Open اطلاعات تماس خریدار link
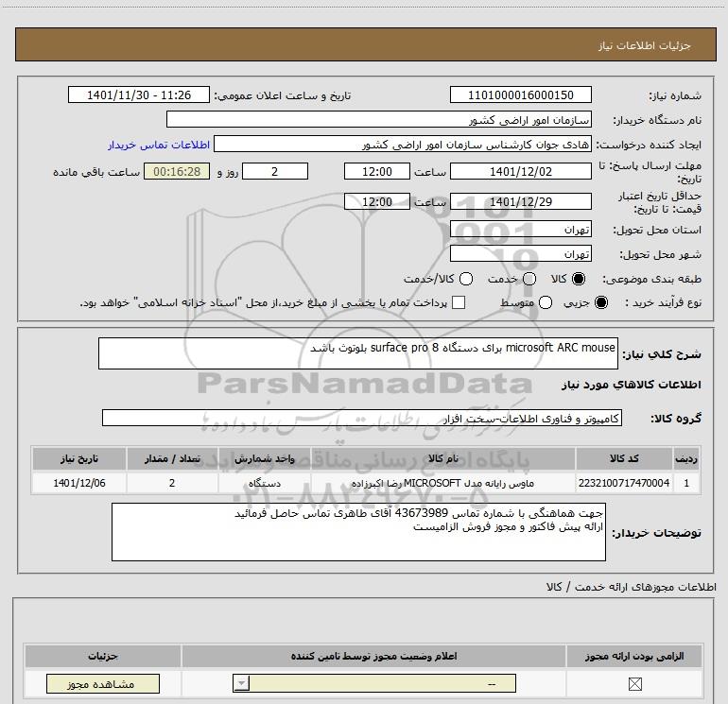The image size is (728, 704). click(x=159, y=145)
